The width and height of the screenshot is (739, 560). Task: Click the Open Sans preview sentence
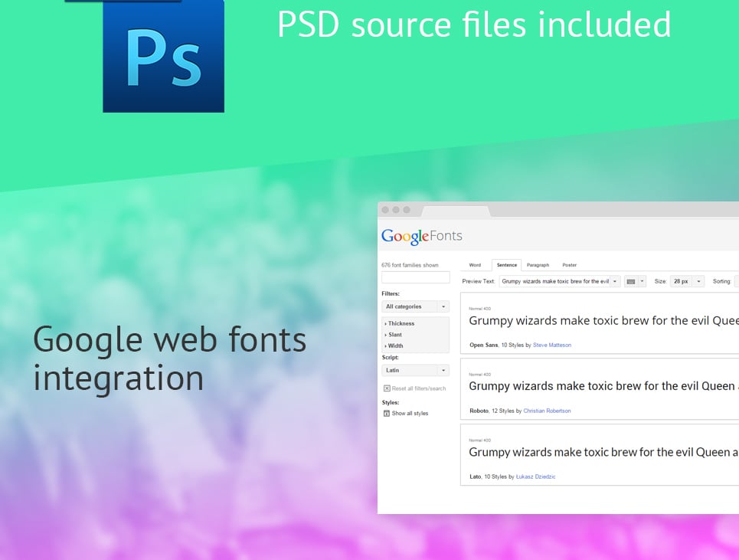pos(603,321)
